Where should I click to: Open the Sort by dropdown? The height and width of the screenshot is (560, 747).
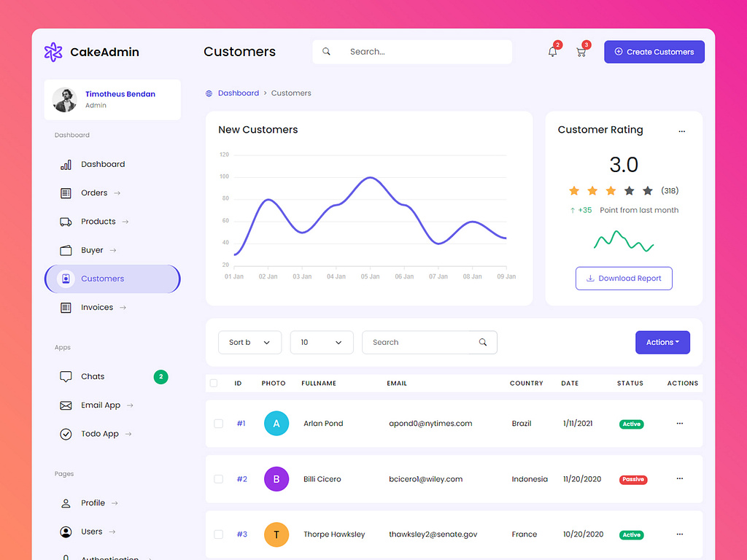tap(249, 342)
